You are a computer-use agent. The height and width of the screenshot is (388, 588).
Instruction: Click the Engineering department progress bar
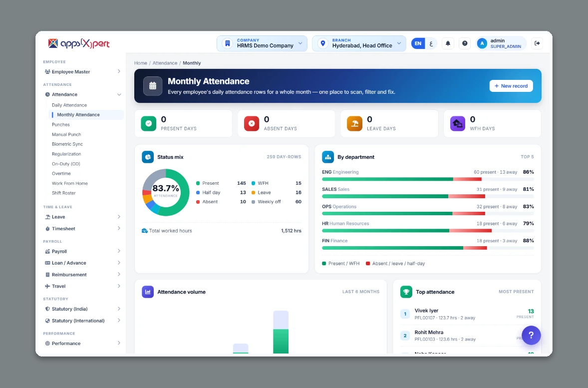click(428, 179)
